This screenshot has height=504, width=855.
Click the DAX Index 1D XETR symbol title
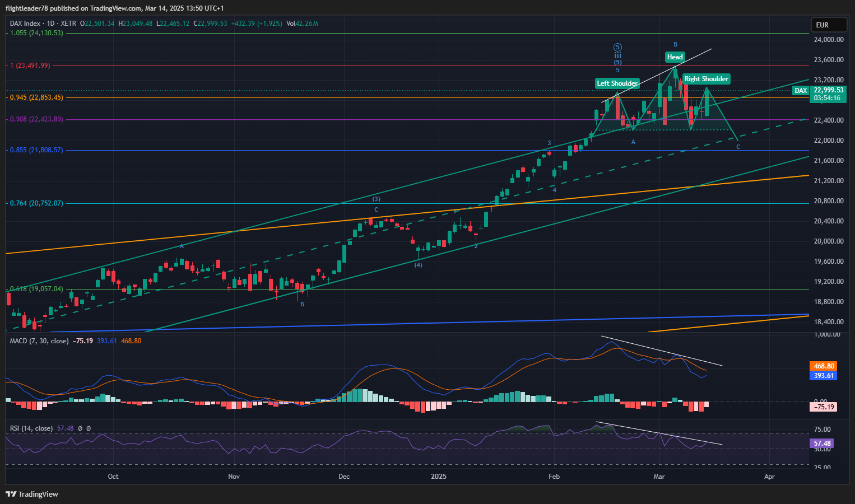click(x=43, y=24)
